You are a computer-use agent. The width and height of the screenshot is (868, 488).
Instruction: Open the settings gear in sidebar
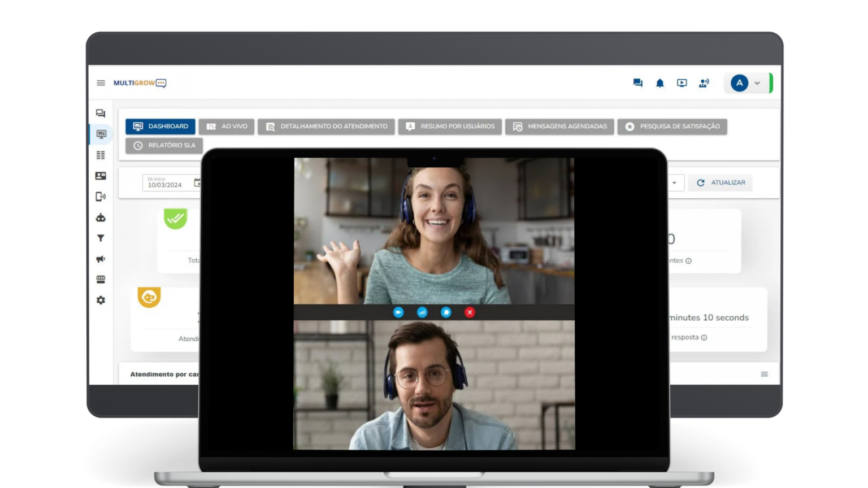[x=101, y=300]
